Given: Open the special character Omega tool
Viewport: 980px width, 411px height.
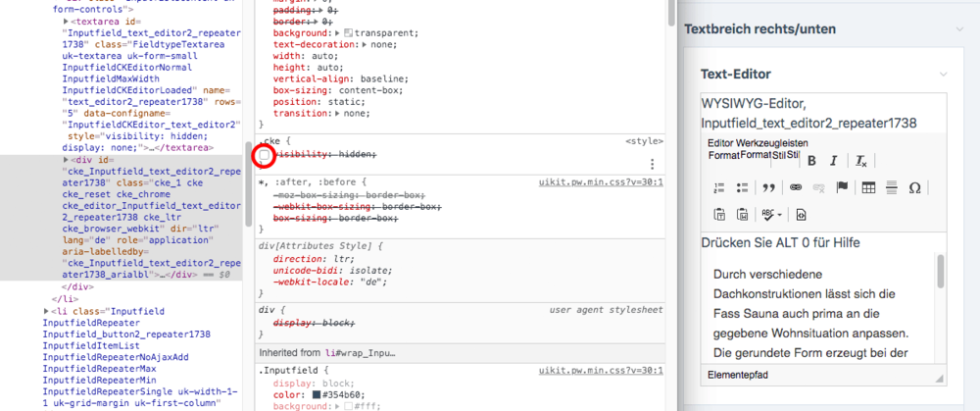Looking at the screenshot, I should [914, 187].
